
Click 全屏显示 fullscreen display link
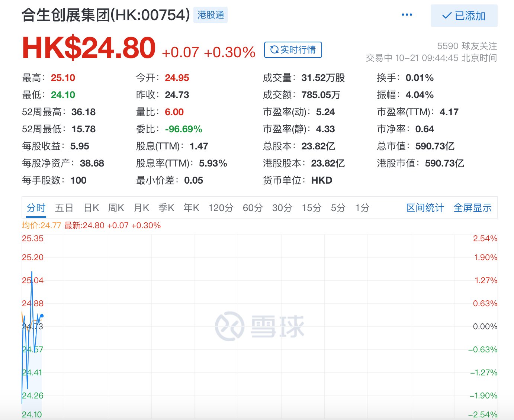point(473,208)
